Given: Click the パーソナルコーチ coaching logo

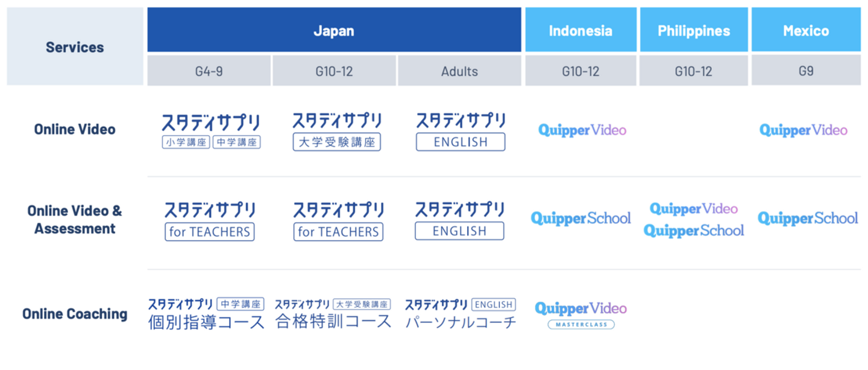Looking at the screenshot, I should [x=461, y=314].
